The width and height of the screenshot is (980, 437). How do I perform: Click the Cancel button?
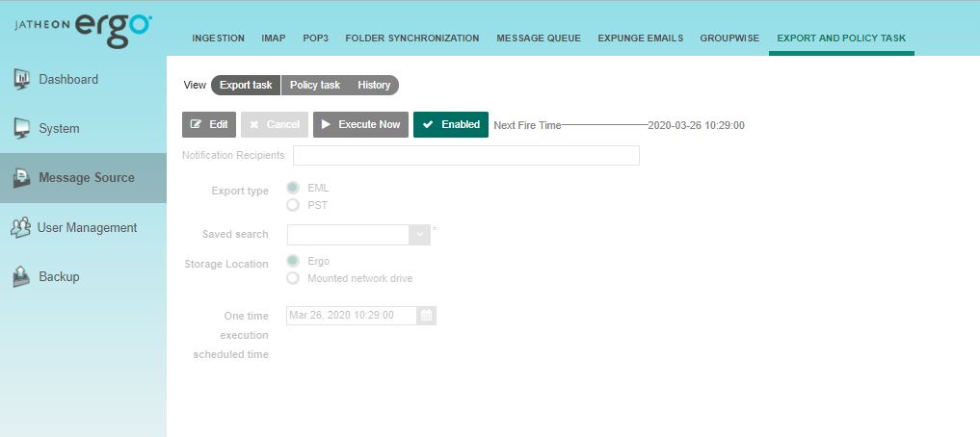click(x=275, y=124)
